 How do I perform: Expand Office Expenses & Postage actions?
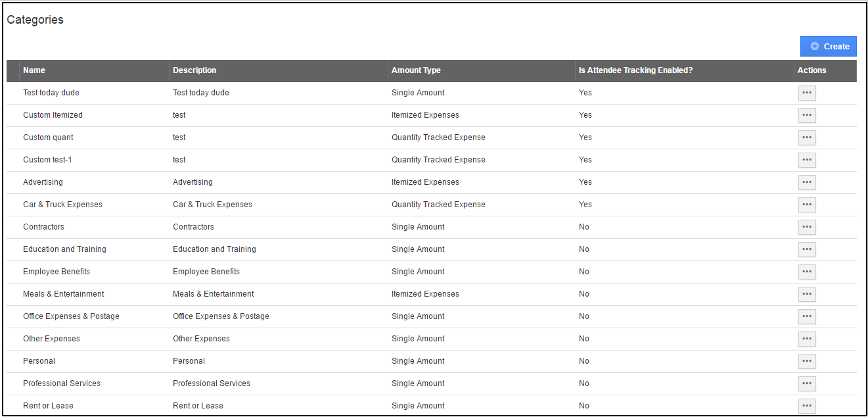pyautogui.click(x=807, y=316)
